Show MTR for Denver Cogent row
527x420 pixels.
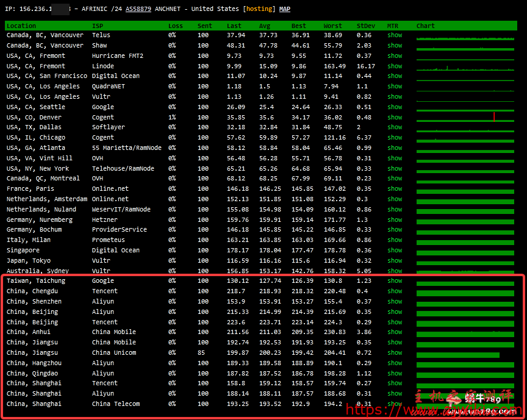[x=395, y=117]
